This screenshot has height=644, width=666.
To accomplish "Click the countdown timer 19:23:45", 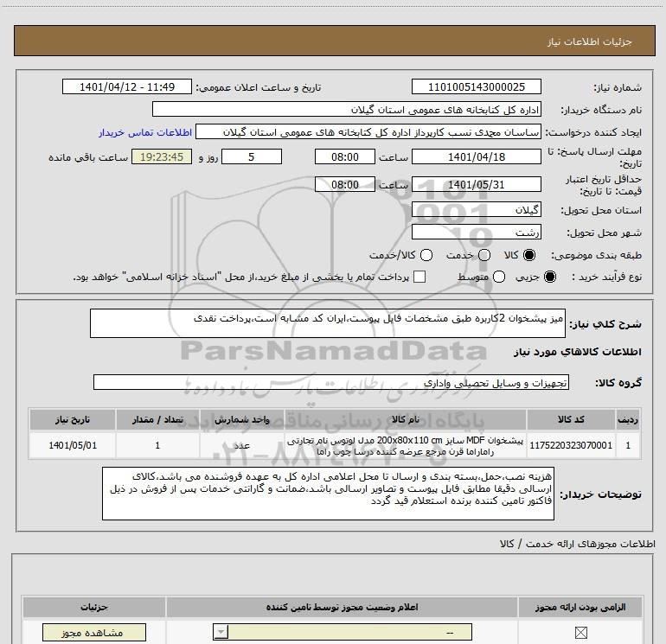I will coord(162,156).
